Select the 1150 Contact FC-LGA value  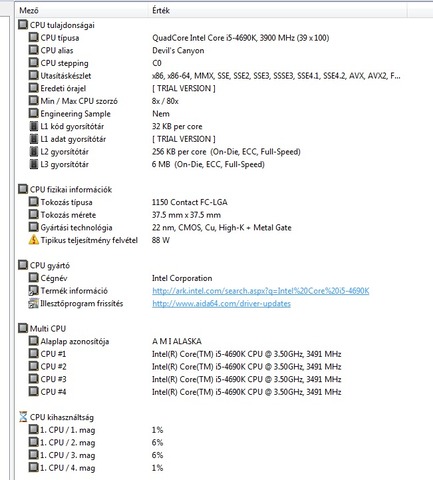coord(190,202)
